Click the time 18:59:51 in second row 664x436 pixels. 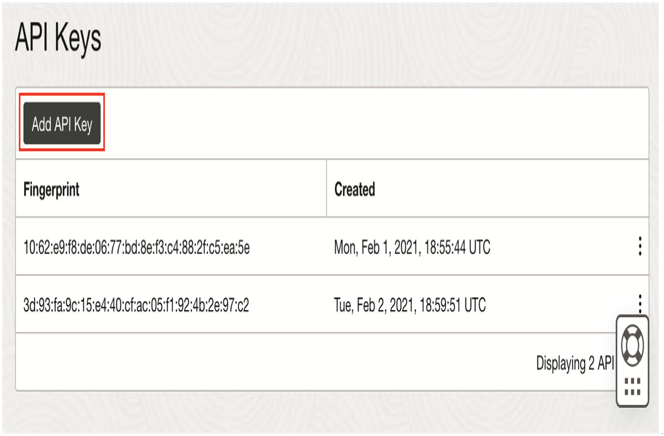(x=439, y=305)
